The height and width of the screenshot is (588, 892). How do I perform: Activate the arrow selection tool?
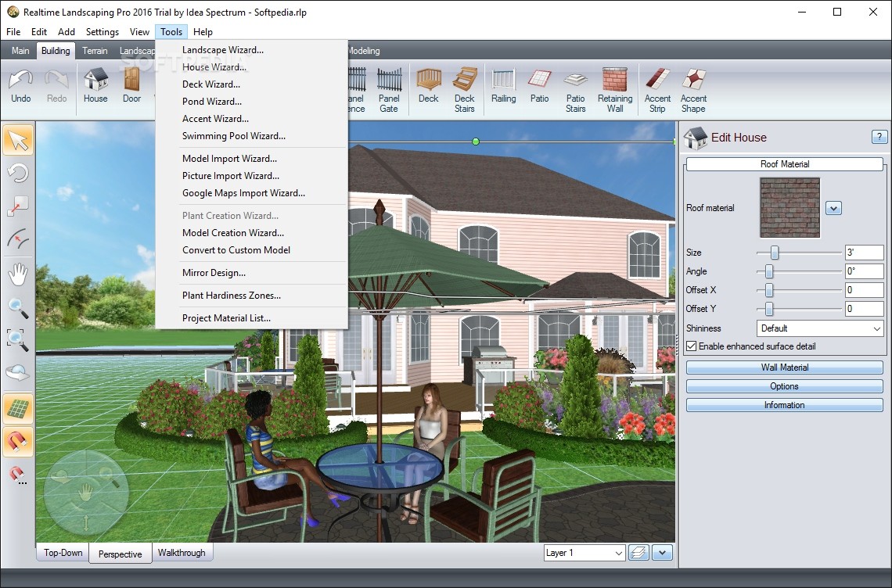18,141
